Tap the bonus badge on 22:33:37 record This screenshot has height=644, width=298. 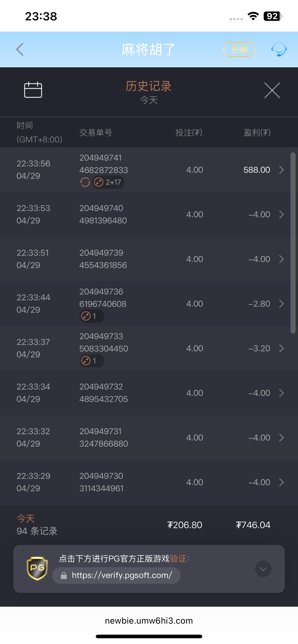pos(91,361)
